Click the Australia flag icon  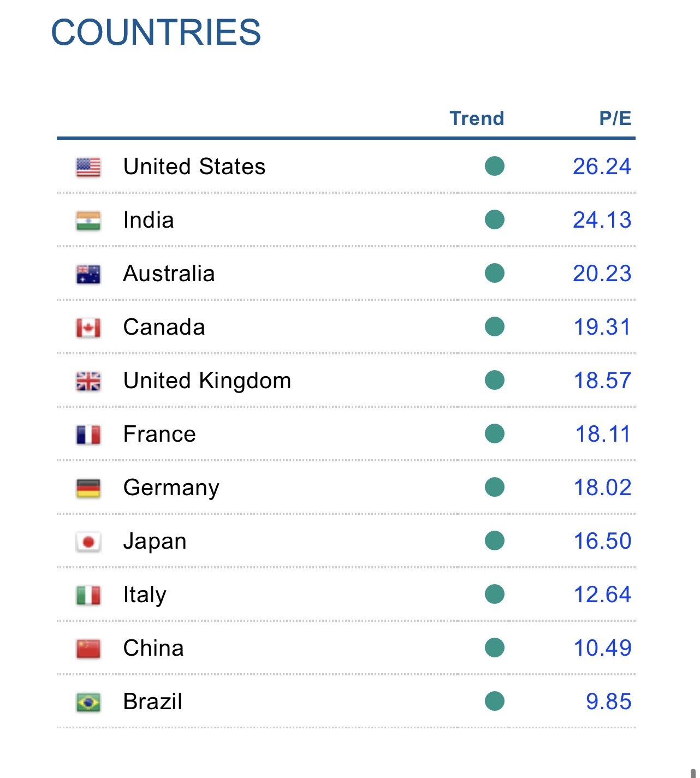(x=88, y=274)
